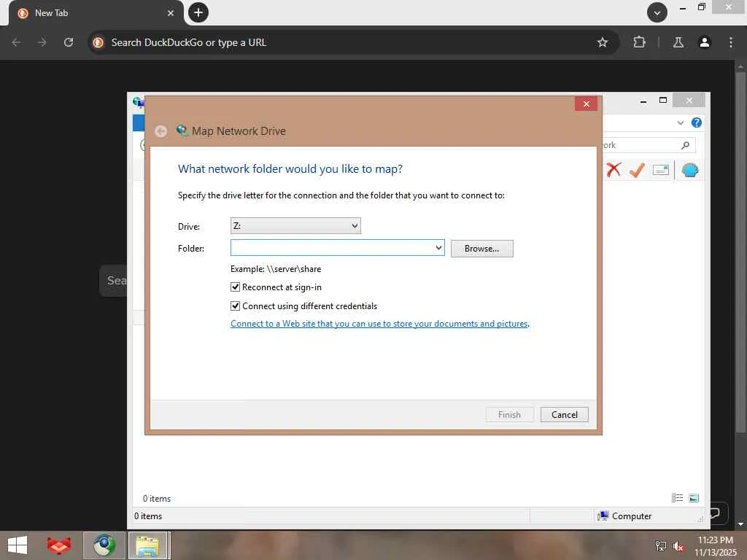Select the New Tab browser tab

click(96, 13)
